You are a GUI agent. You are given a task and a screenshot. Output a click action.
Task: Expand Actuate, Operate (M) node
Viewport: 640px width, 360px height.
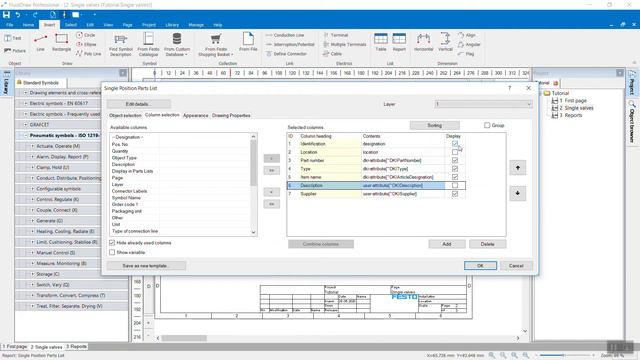(33, 146)
